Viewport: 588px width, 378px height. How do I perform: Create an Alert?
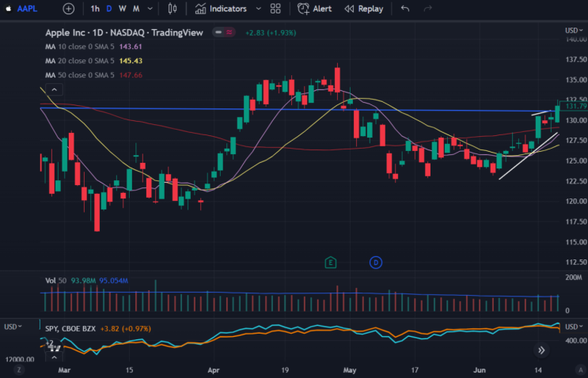(x=315, y=9)
